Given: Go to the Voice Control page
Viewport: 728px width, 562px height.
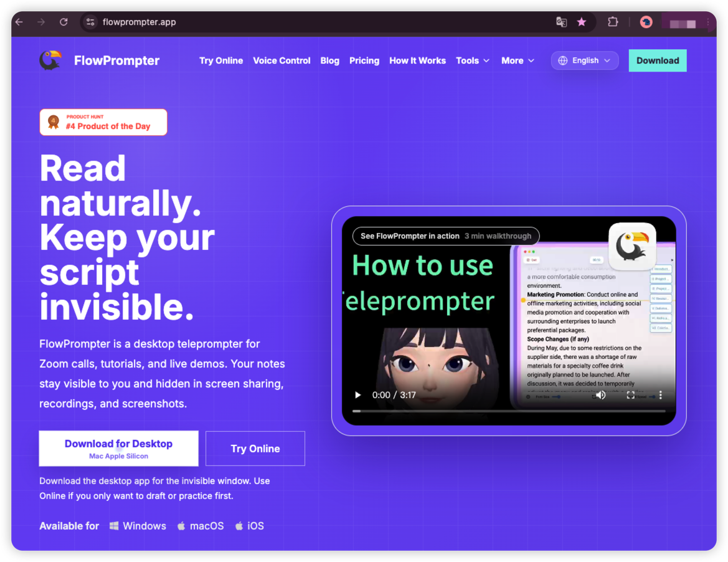Looking at the screenshot, I should pyautogui.click(x=281, y=60).
